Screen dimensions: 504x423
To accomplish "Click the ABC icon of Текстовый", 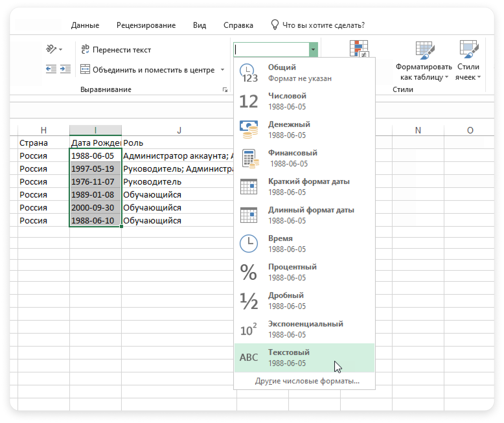I will [248, 358].
